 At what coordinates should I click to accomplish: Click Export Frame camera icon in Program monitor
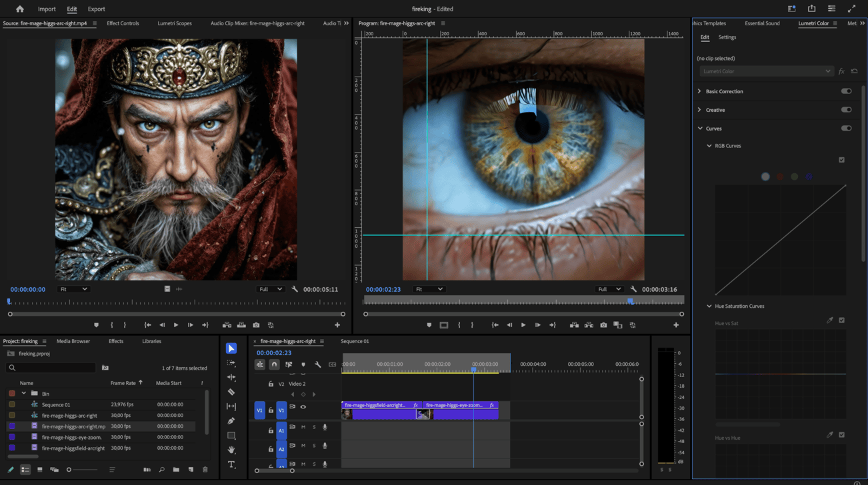603,325
